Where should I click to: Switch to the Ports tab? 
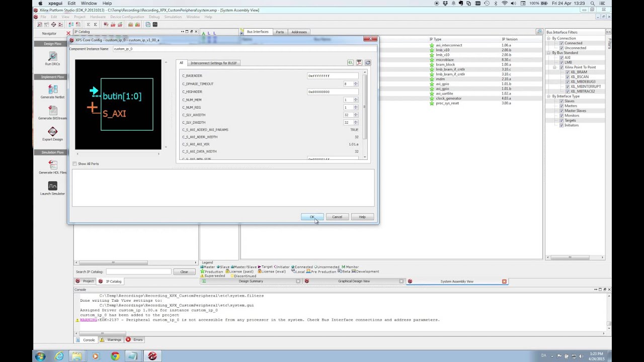click(280, 32)
